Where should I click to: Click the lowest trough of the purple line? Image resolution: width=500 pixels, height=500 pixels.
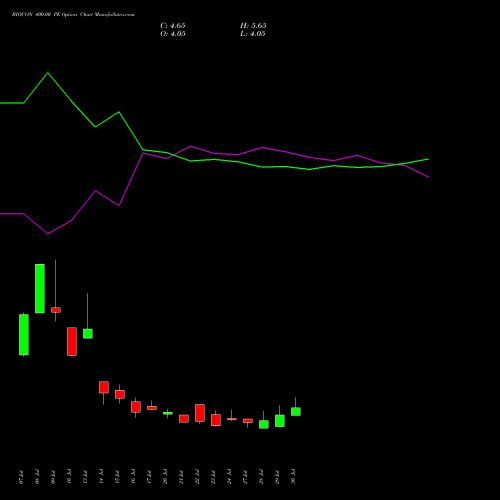click(48, 234)
